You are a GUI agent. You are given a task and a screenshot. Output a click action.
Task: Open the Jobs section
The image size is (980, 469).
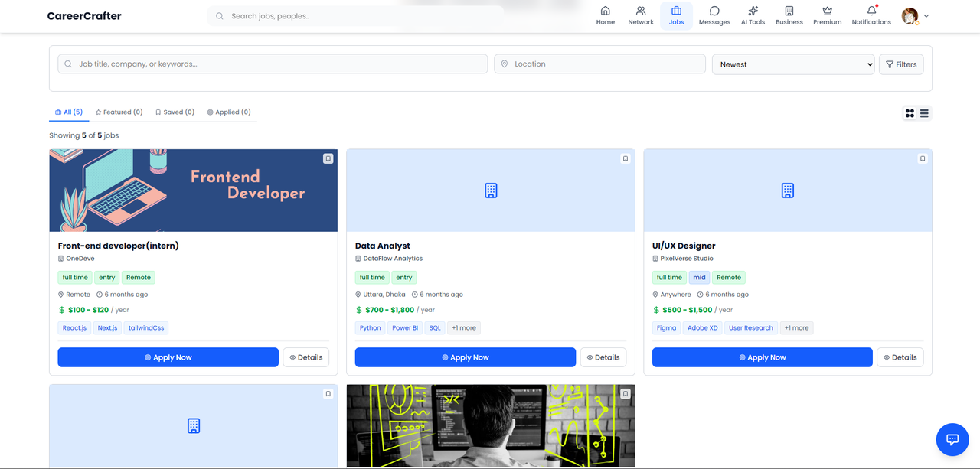point(676,15)
